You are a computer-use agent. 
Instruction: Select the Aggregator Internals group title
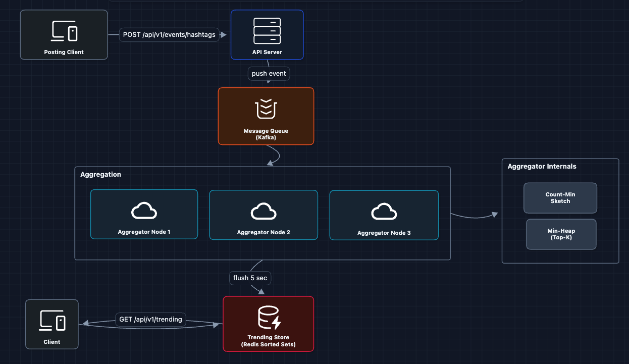click(x=542, y=166)
